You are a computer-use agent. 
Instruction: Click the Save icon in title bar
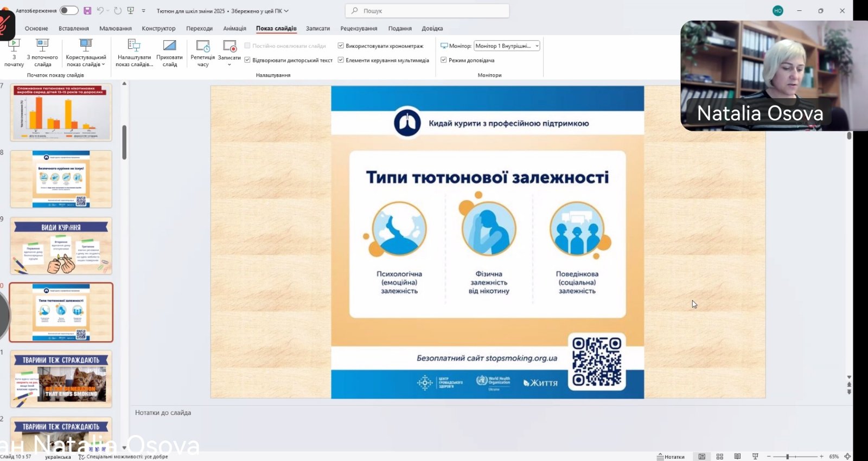point(87,10)
